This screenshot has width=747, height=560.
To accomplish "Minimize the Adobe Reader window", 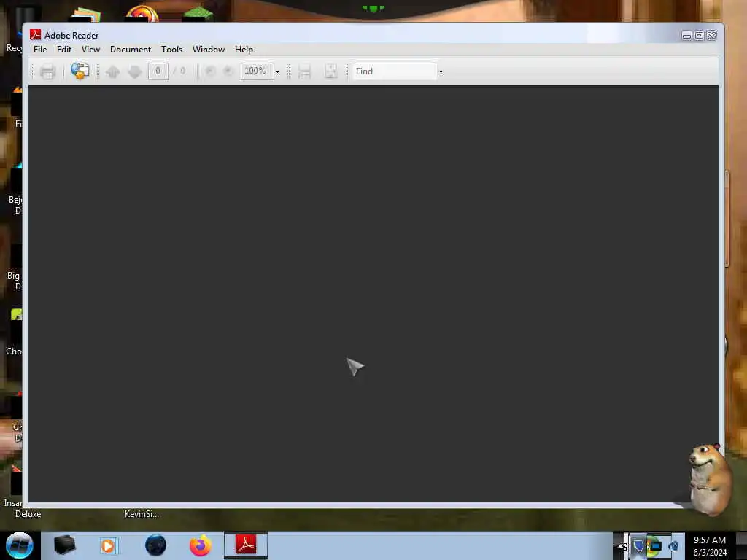I will point(686,35).
